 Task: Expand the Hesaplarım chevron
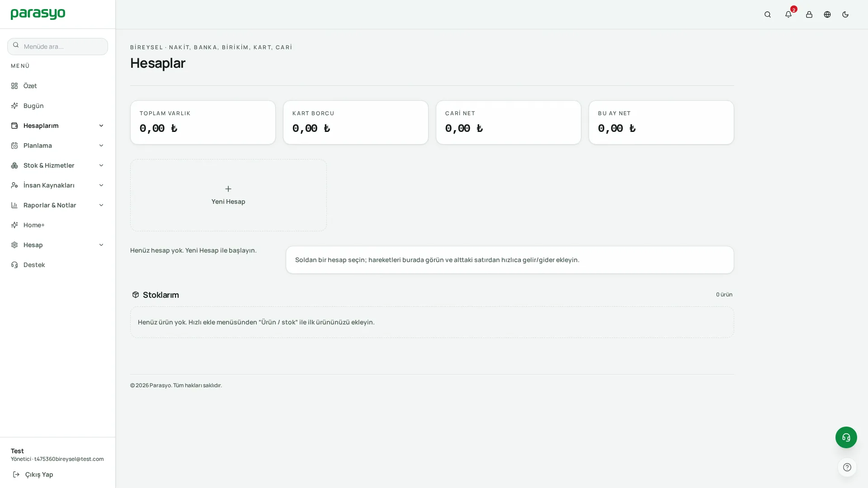pos(101,126)
